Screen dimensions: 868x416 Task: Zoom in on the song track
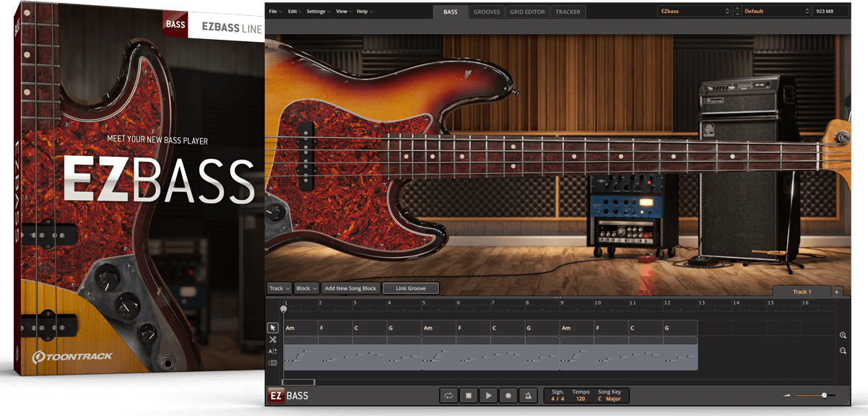[843, 335]
